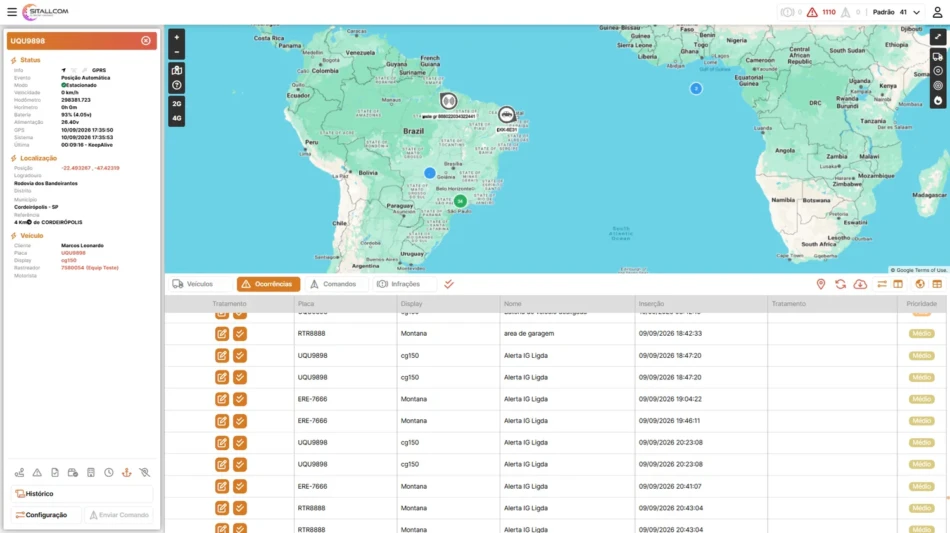Screen dimensions: 950x533
Task: Open table filter settings sliders icon
Action: pyautogui.click(x=882, y=284)
